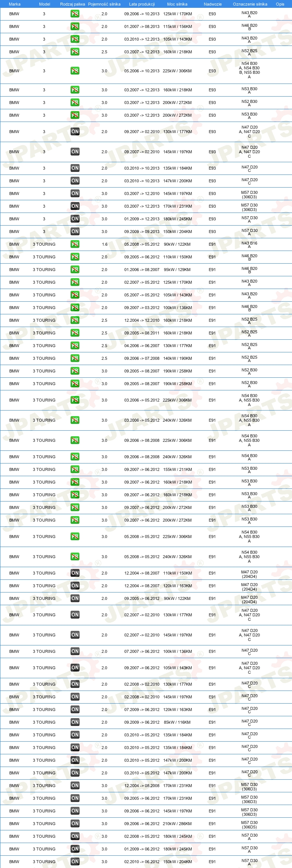Click the '1.6' engine capacity cell
This screenshot has height=868, width=292.
coord(105,244)
